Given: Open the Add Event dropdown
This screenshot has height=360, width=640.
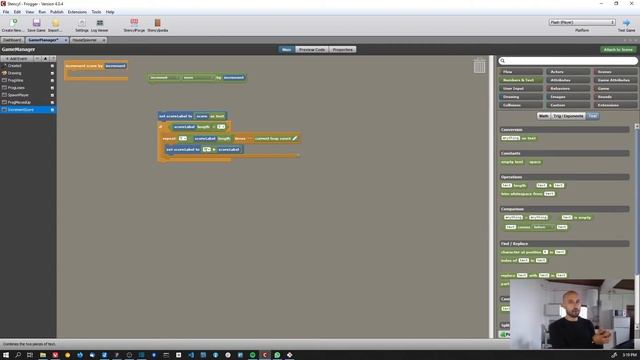Looking at the screenshot, I should point(17,59).
